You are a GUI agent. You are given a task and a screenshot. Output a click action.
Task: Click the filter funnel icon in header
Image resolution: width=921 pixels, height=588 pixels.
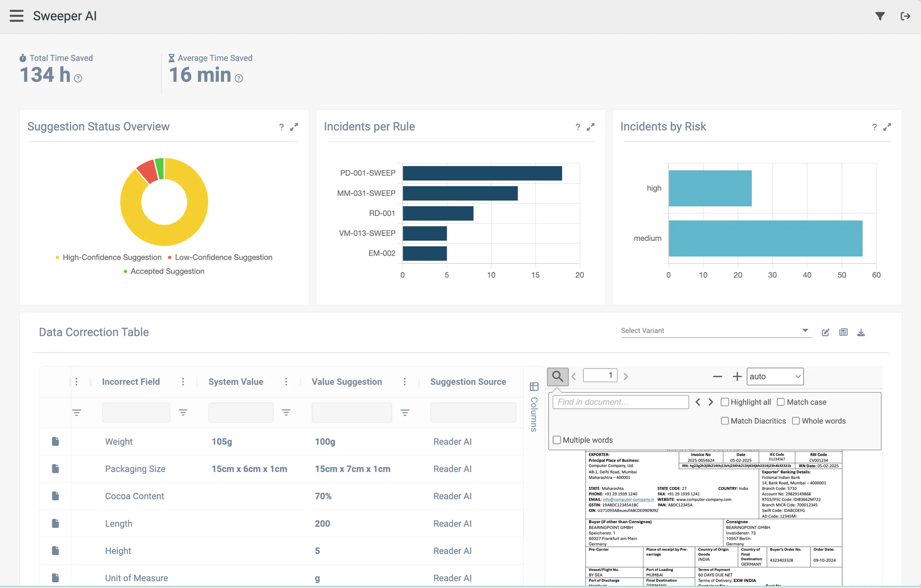[880, 16]
